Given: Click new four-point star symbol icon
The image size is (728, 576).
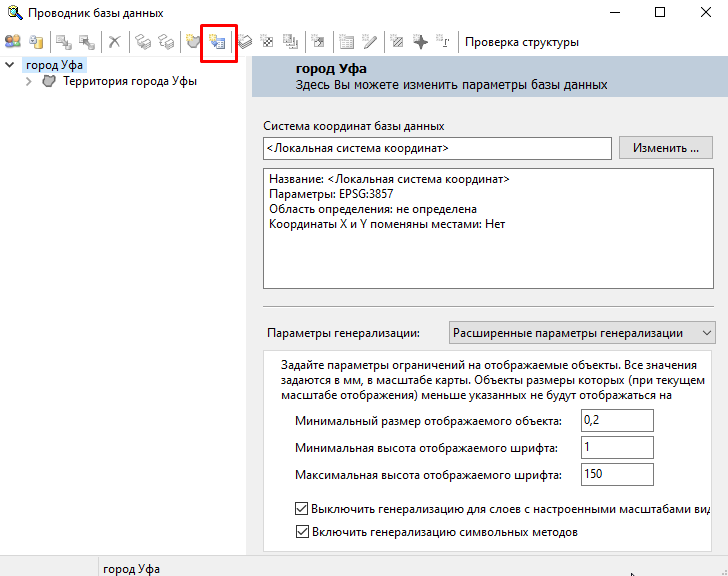Looking at the screenshot, I should tap(420, 42).
